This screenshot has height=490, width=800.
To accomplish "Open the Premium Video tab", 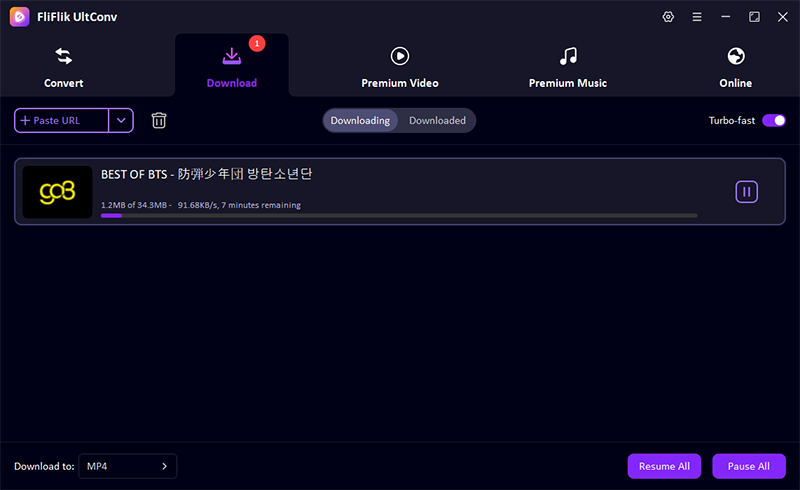I will click(399, 67).
